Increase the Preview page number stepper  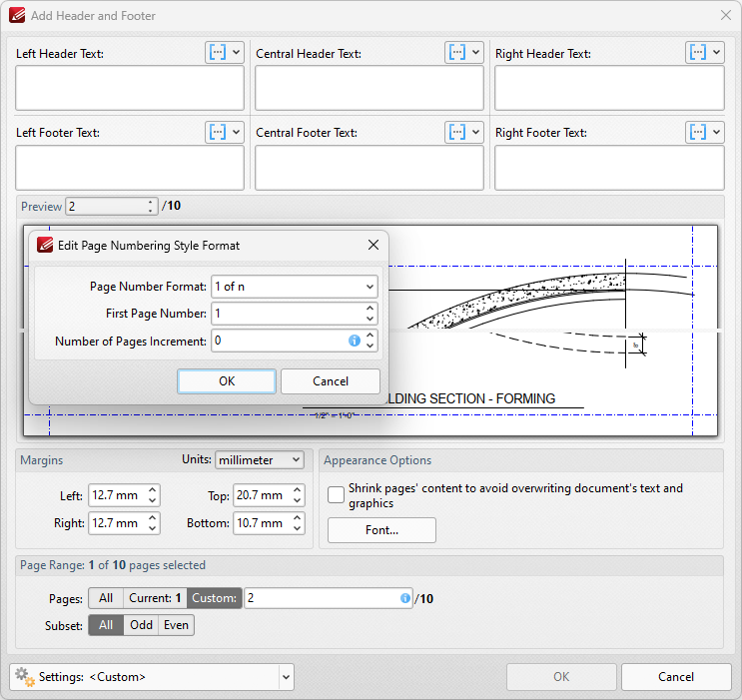(151, 202)
